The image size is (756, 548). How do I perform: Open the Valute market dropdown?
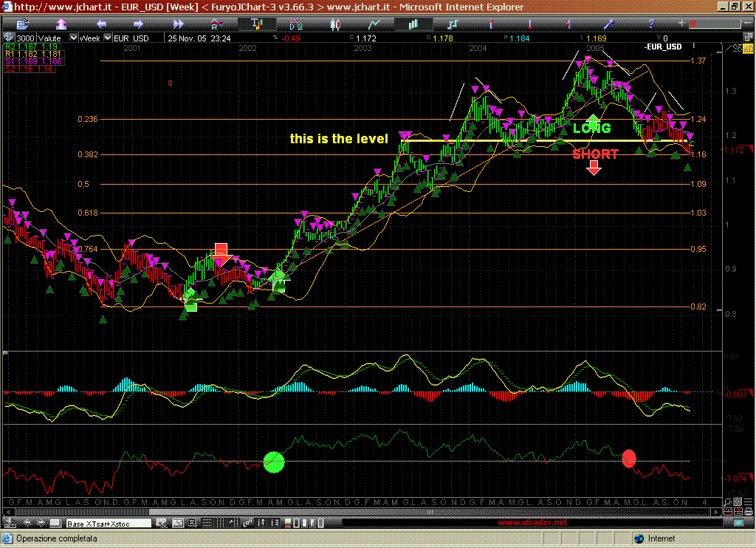73,38
